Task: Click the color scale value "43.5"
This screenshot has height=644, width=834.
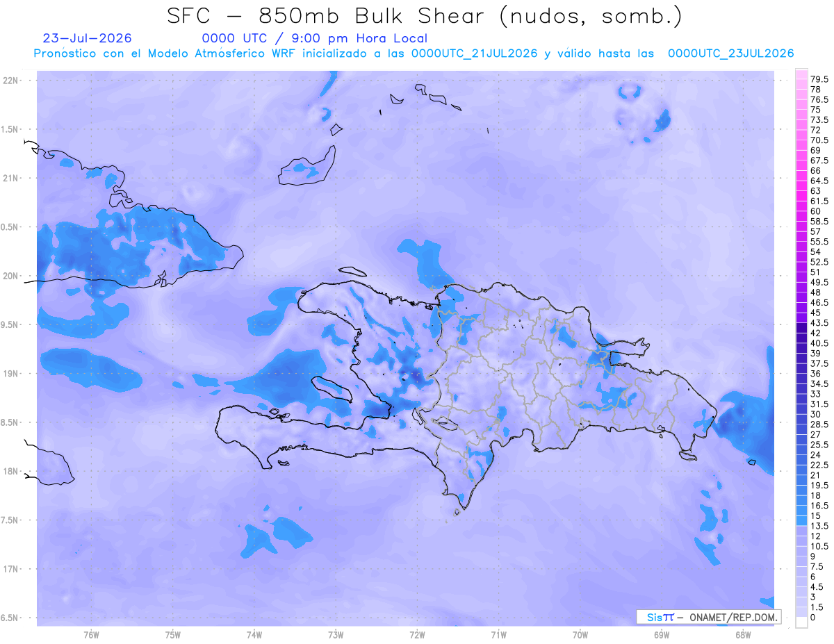Action: [x=819, y=323]
